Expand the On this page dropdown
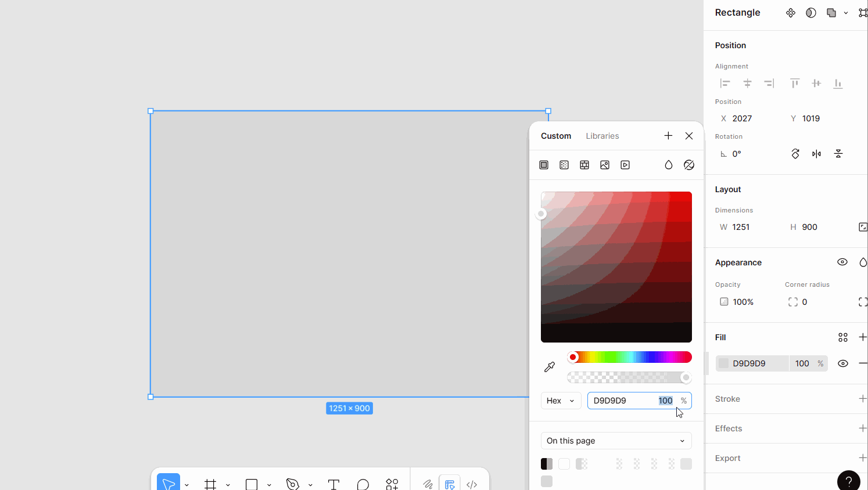868x490 pixels. point(616,441)
